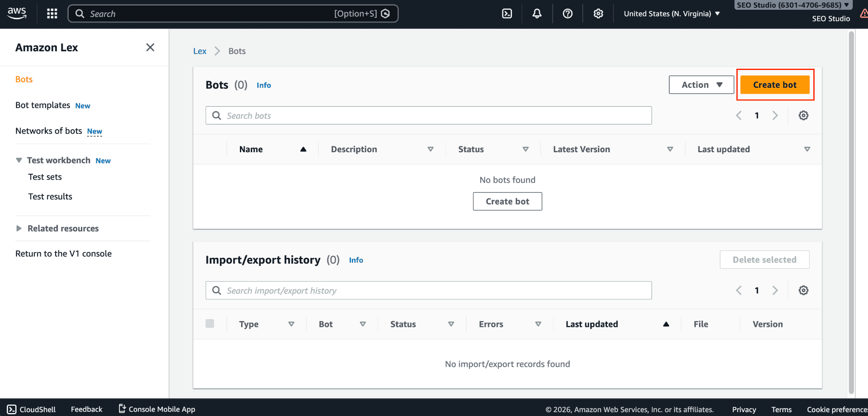Open Bots table preferences gear
The image size is (868, 416).
pyautogui.click(x=803, y=115)
